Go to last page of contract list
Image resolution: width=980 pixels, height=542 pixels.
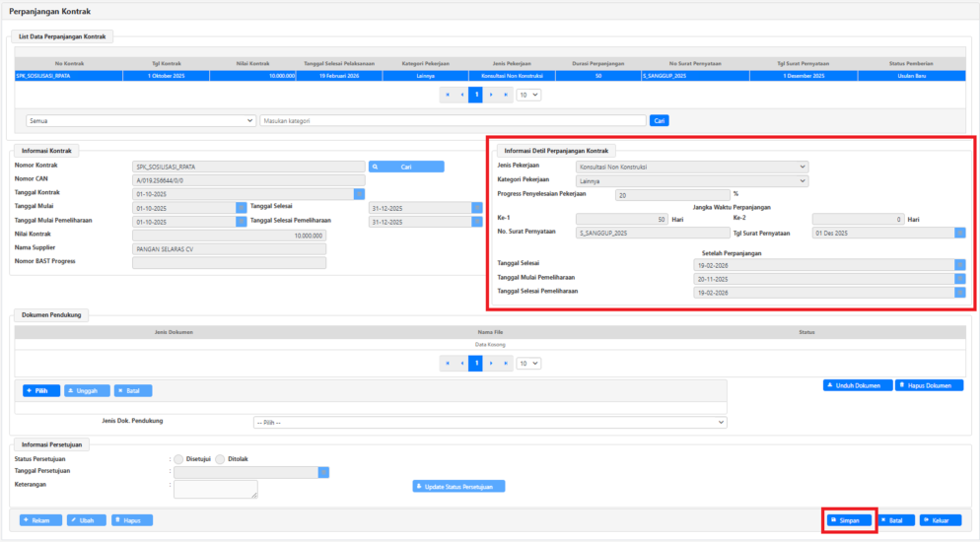[x=507, y=95]
